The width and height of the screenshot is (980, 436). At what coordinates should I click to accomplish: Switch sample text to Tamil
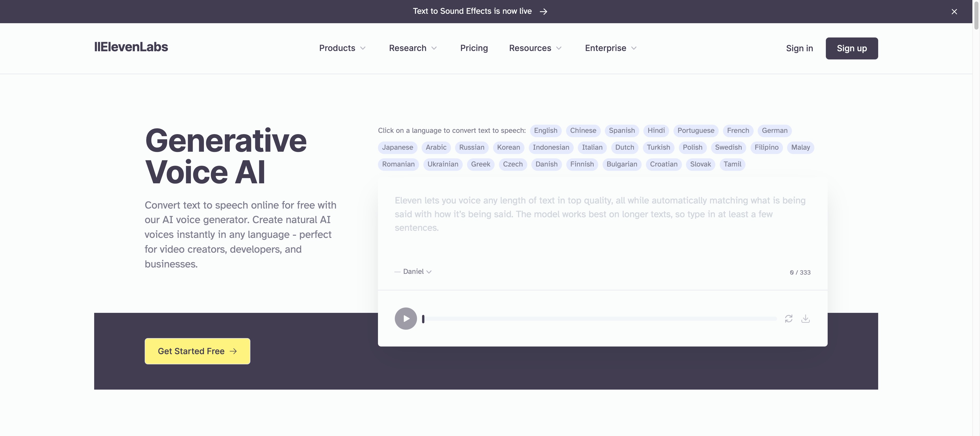coord(732,164)
